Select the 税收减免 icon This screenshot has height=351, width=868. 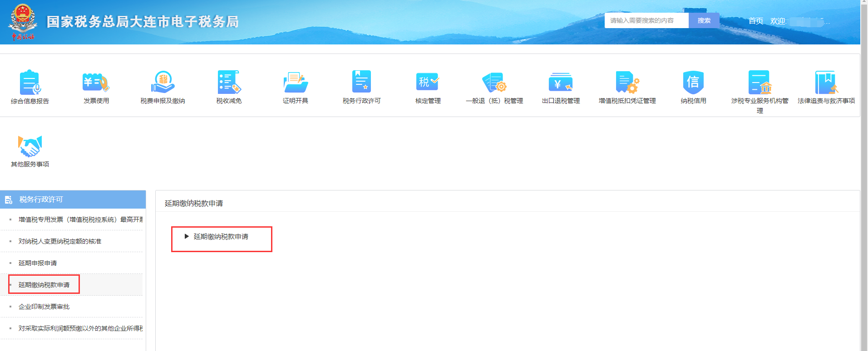tap(229, 83)
